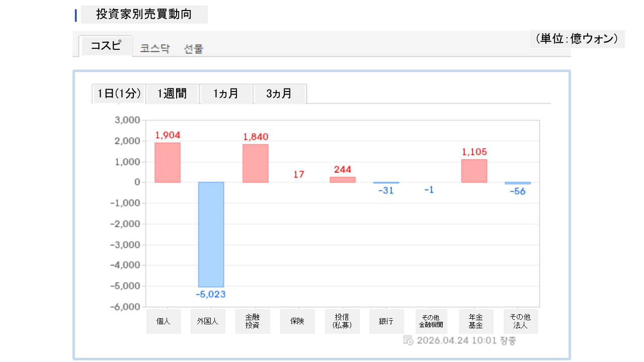The image size is (644, 362).
Task: Click the 個人 category label
Action: [164, 321]
